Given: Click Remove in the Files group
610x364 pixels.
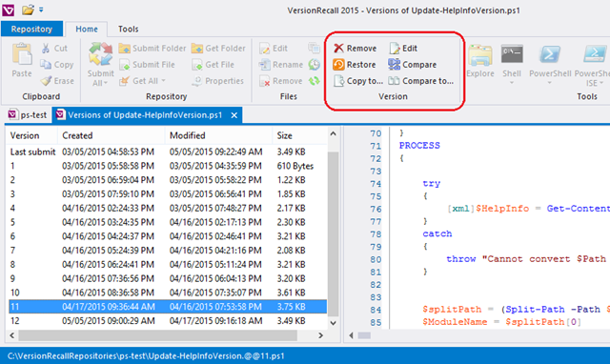Looking at the screenshot, I should click(281, 81).
